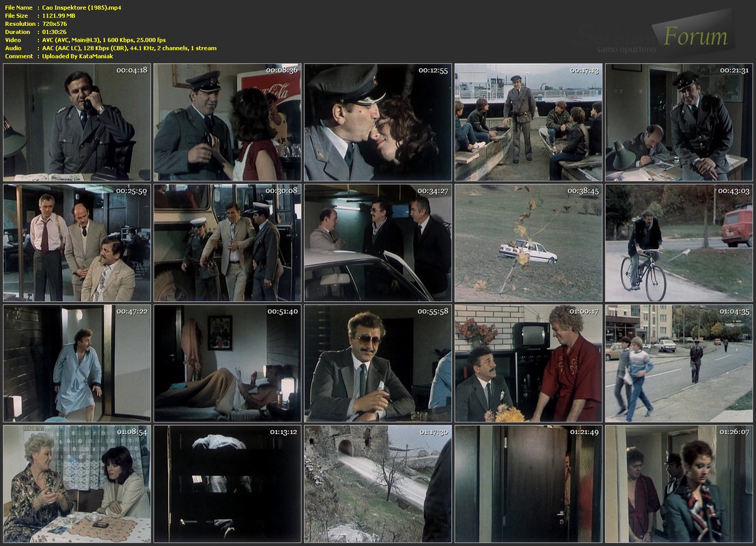Open the two women frame 01:08:54
This screenshot has height=546, width=756.
[76, 484]
